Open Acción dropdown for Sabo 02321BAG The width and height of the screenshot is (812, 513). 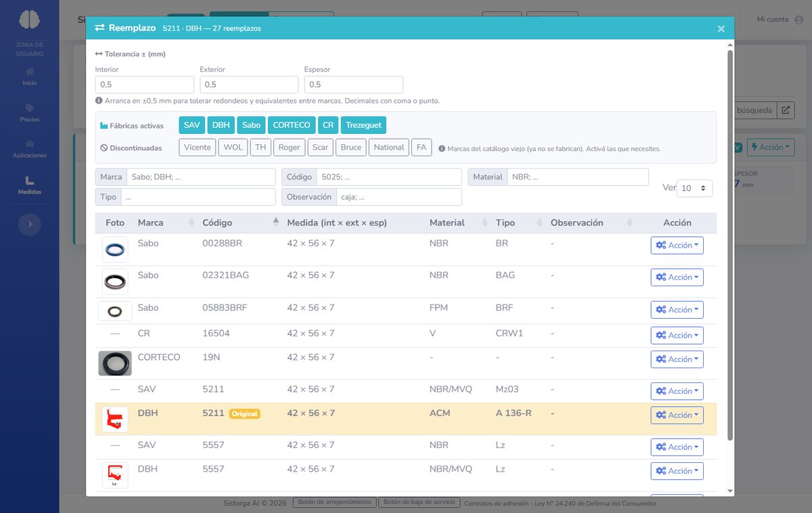click(x=677, y=277)
